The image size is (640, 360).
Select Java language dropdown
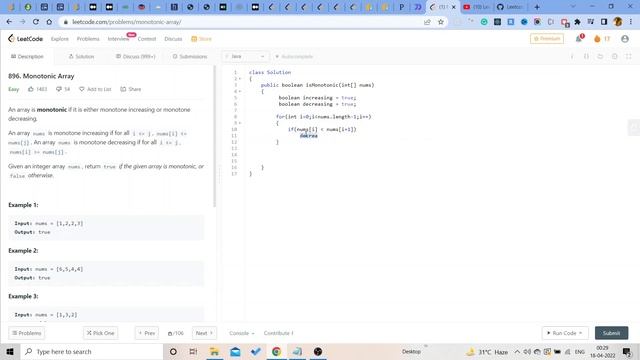[x=245, y=56]
